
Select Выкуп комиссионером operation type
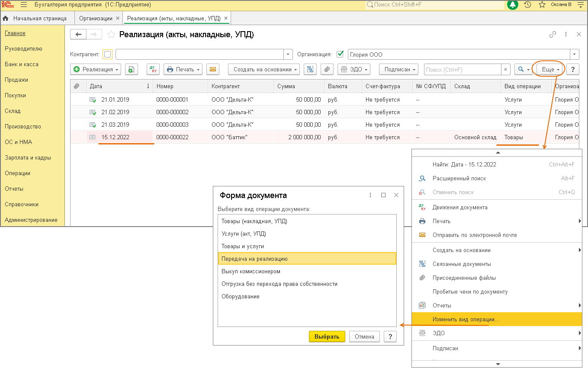307,271
